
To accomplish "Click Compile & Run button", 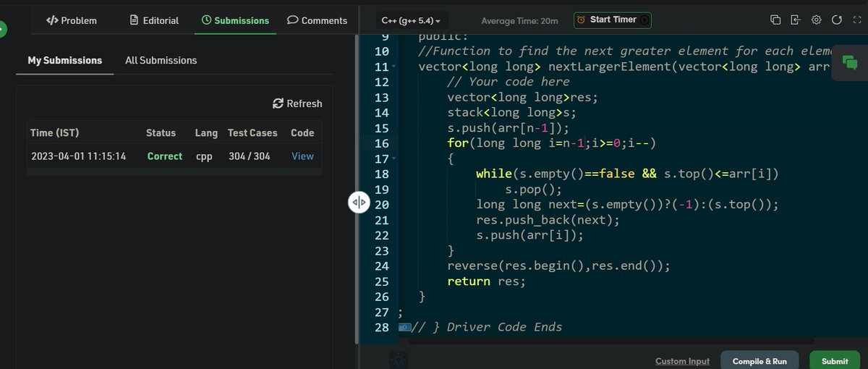I will click(x=759, y=360).
